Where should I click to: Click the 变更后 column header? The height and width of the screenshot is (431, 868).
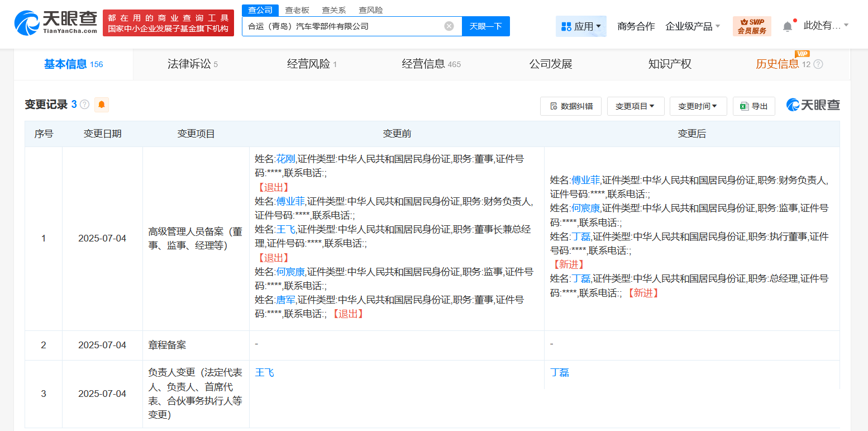click(692, 134)
